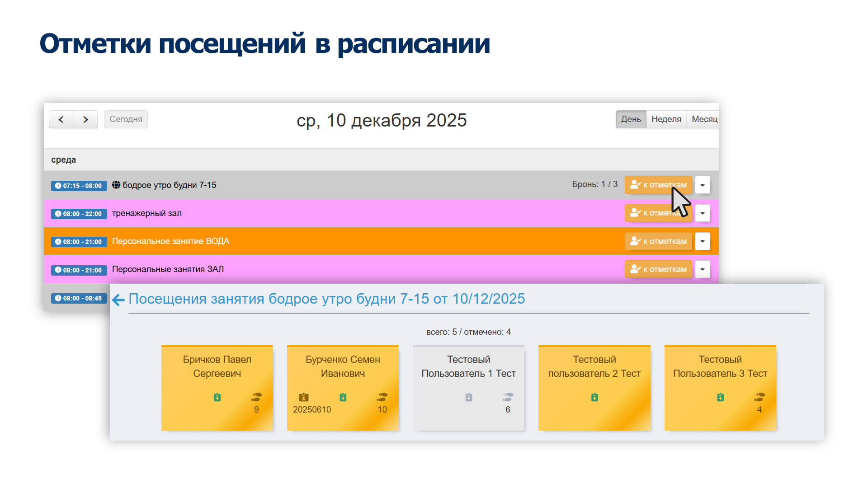Click the number 20250610 on Бурченко card
The width and height of the screenshot is (868, 488).
coord(312,409)
